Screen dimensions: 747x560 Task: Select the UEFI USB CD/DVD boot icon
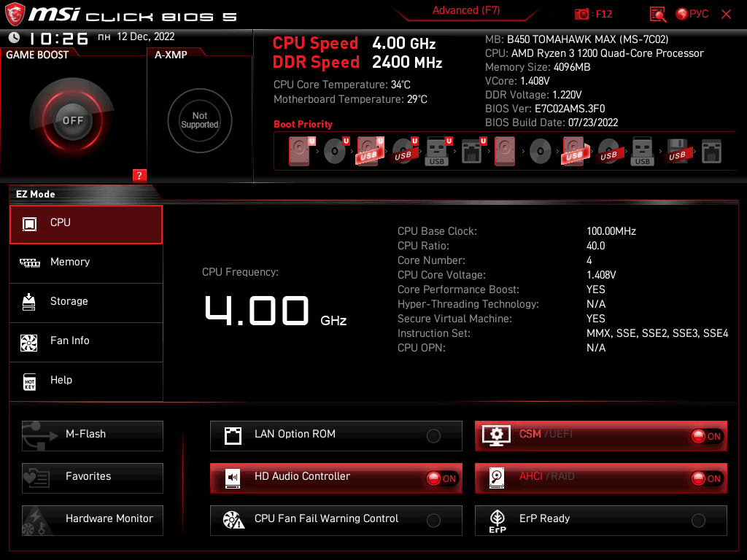404,151
